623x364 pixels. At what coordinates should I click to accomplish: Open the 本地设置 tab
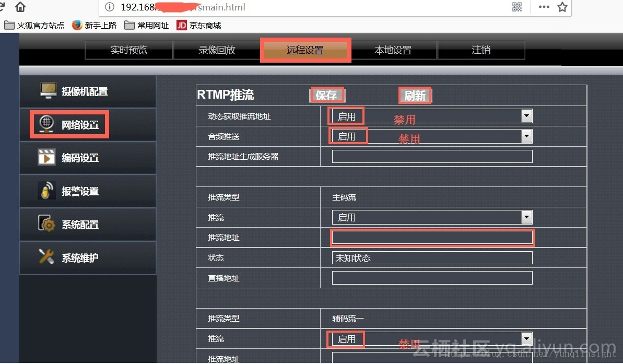click(x=393, y=50)
